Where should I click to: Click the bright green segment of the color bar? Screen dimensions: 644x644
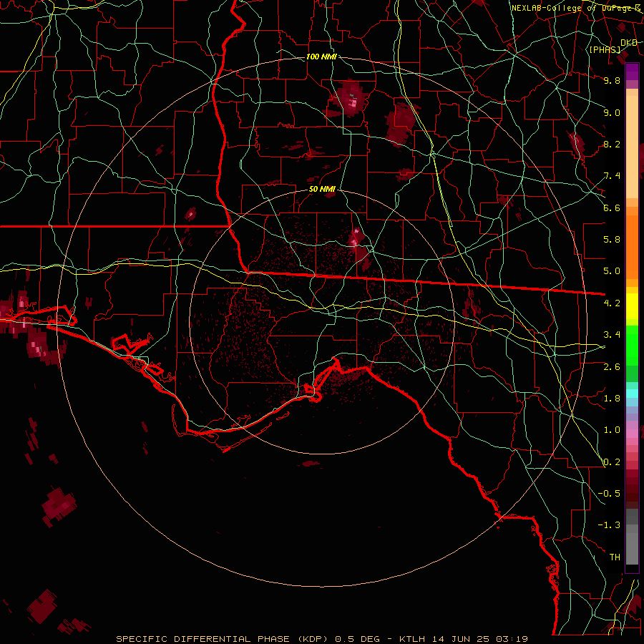(632, 345)
